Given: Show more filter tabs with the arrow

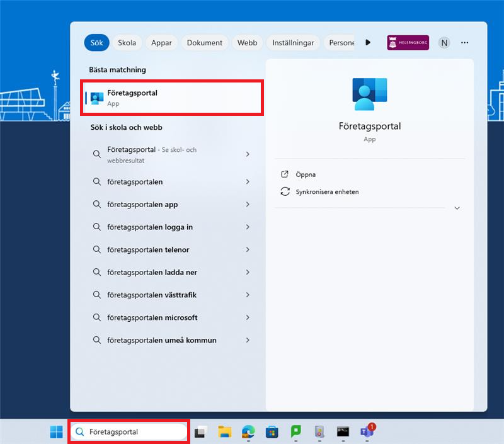Looking at the screenshot, I should tap(368, 42).
